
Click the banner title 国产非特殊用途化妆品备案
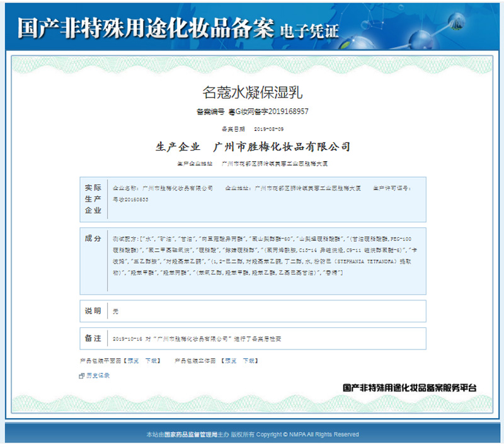tap(146, 28)
